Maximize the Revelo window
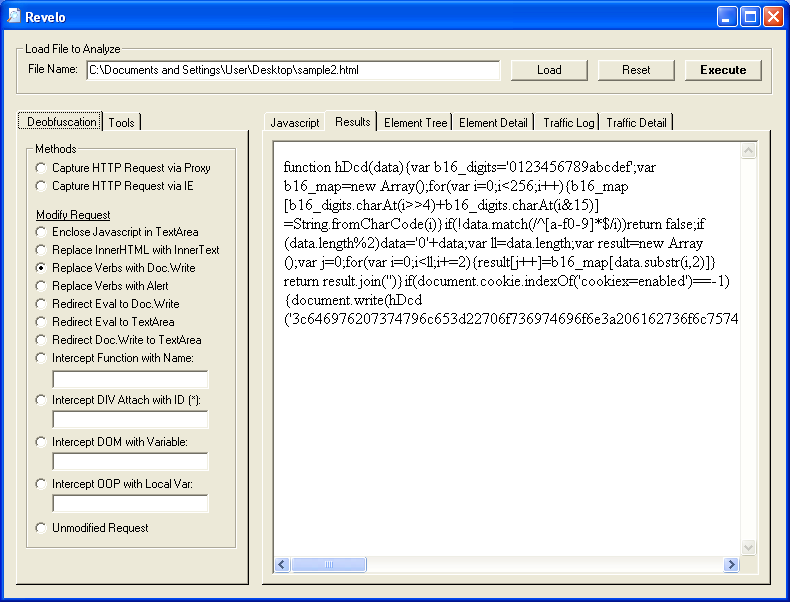The width and height of the screenshot is (790, 602). 749,17
